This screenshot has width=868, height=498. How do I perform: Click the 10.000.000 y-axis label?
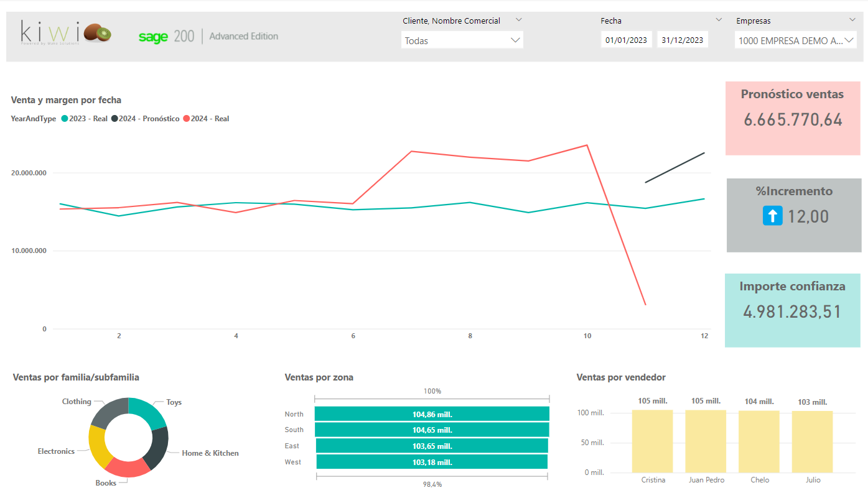29,251
